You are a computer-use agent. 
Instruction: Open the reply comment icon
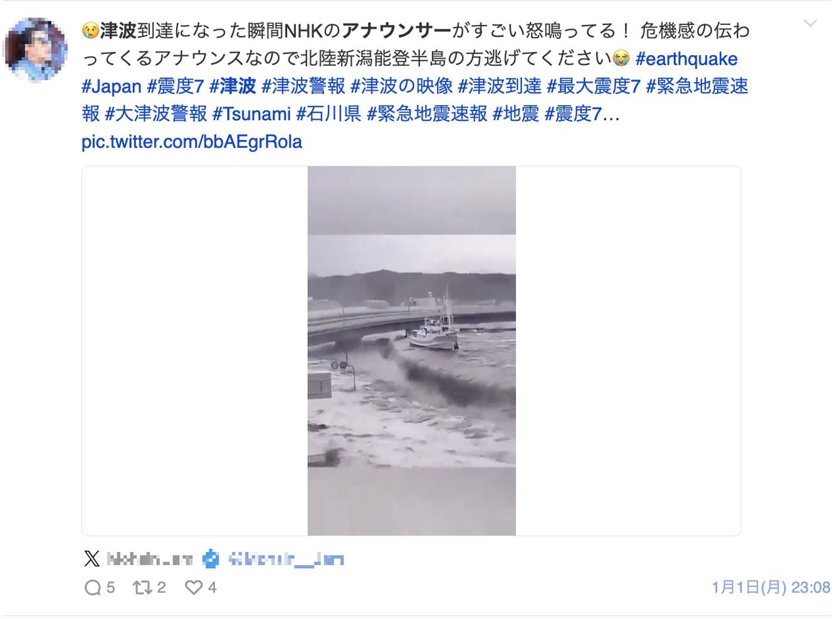92,588
